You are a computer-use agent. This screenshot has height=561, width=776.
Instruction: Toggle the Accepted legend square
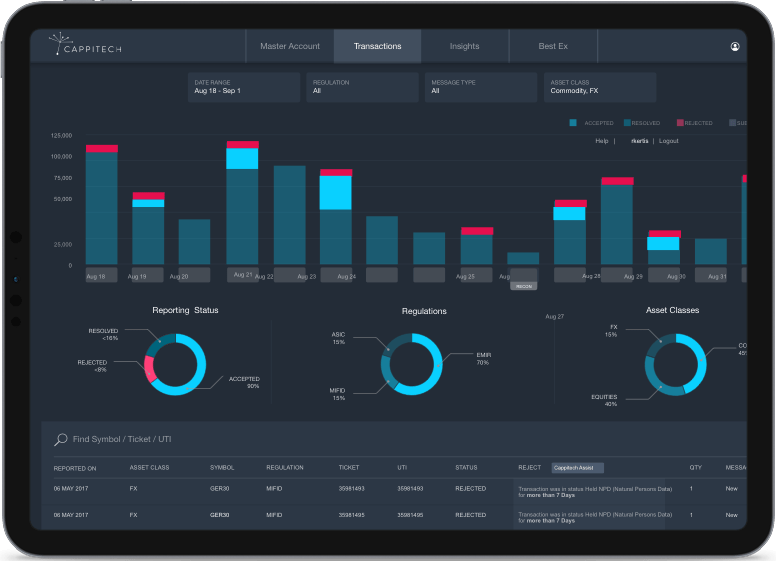tap(573, 123)
